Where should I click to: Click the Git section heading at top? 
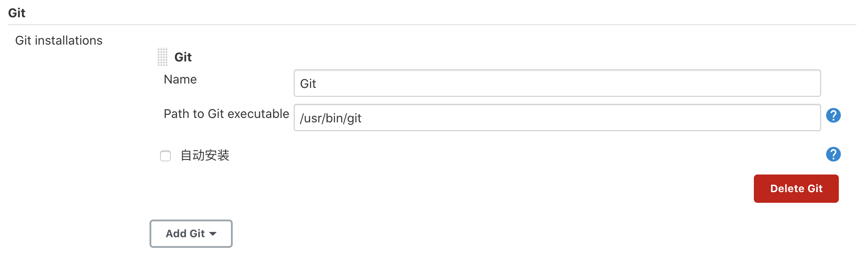17,13
